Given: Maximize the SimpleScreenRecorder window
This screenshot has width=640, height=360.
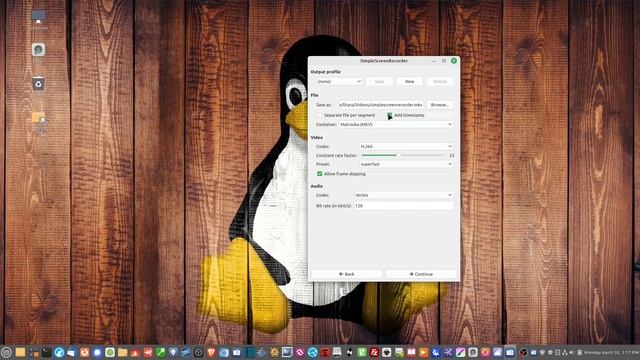Looking at the screenshot, I should [444, 61].
